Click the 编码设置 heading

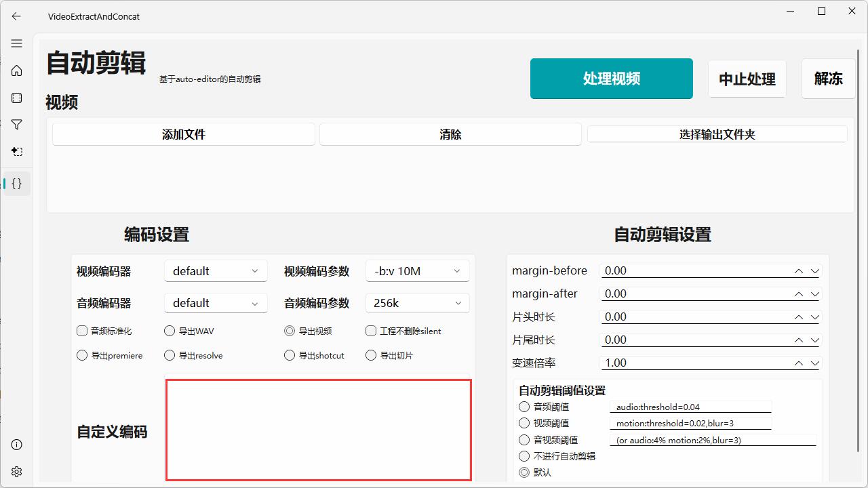pyautogui.click(x=157, y=235)
